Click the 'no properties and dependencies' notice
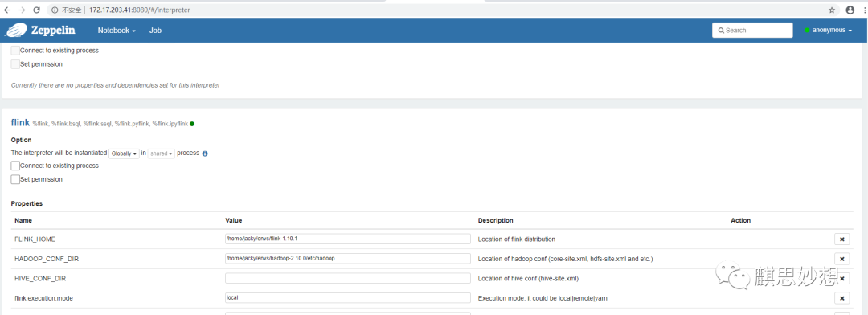Image resolution: width=868 pixels, height=315 pixels. (116, 85)
